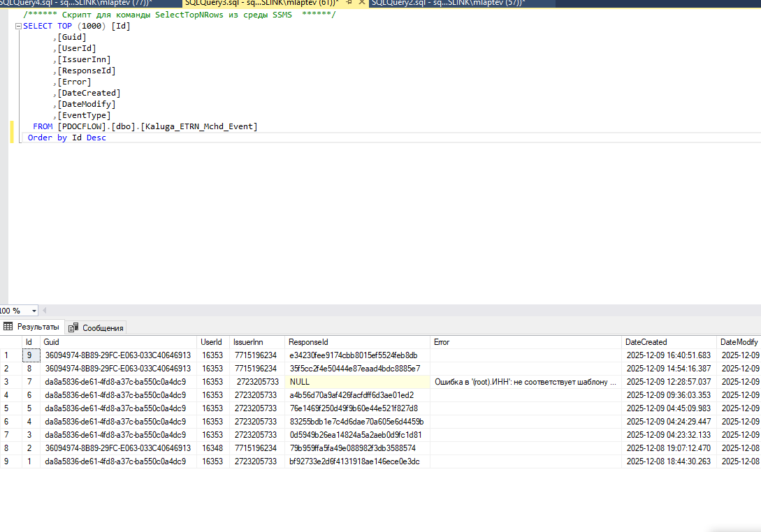Select DateCreated cell 2025-12-09 09:36:03.353
The width and height of the screenshot is (761, 532).
669,395
